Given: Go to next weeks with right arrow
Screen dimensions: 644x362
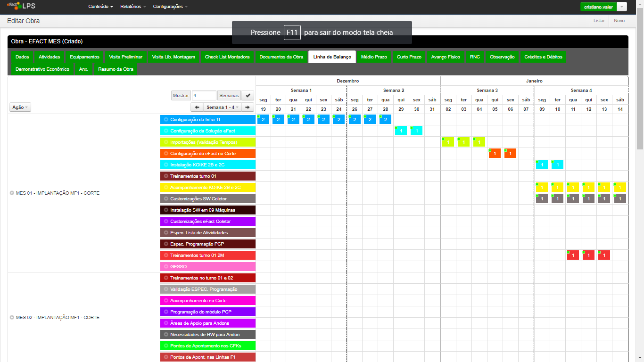Looking at the screenshot, I should (x=248, y=107).
